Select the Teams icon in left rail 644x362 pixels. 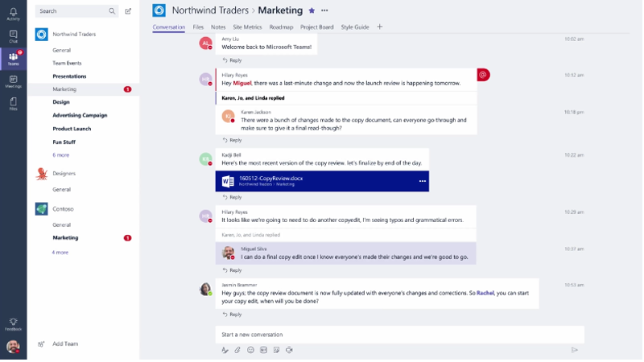(x=13, y=58)
